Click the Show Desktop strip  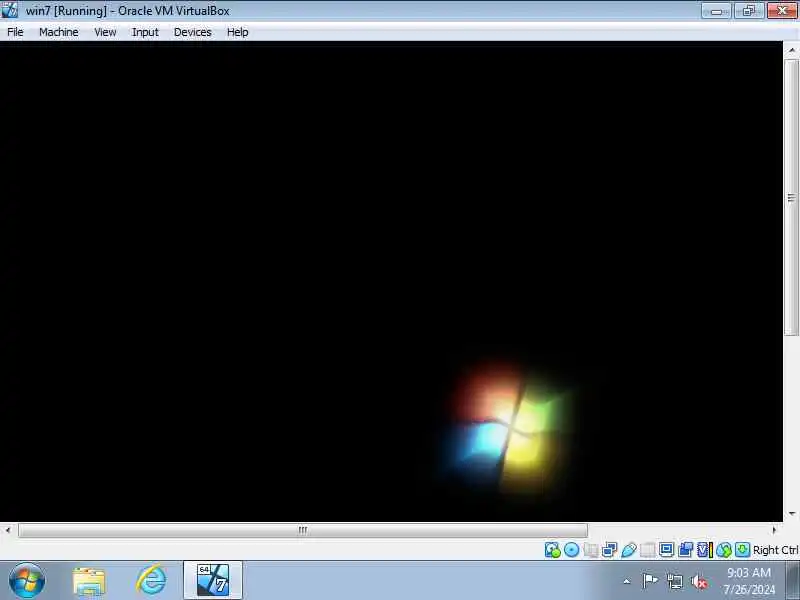coord(793,581)
